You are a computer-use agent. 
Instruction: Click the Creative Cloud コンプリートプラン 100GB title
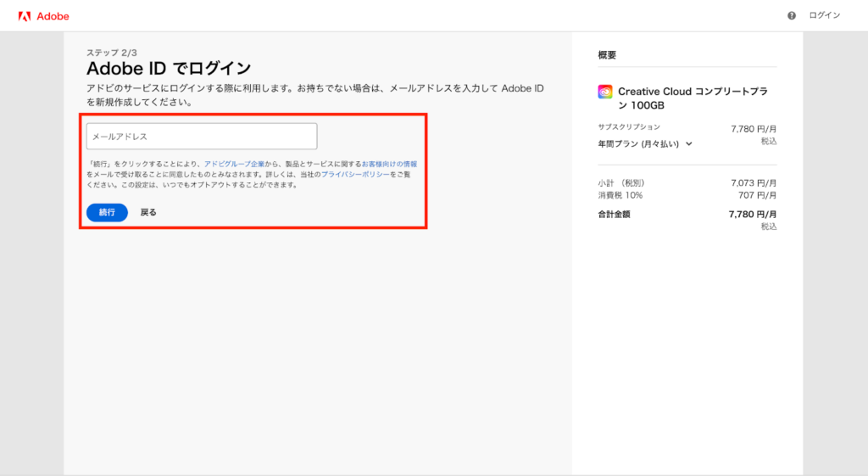click(x=693, y=98)
